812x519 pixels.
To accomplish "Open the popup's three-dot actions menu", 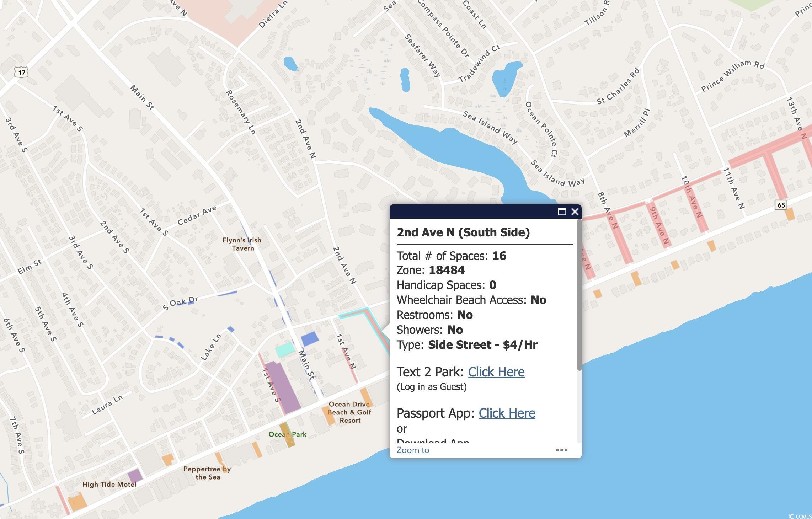I will click(561, 450).
